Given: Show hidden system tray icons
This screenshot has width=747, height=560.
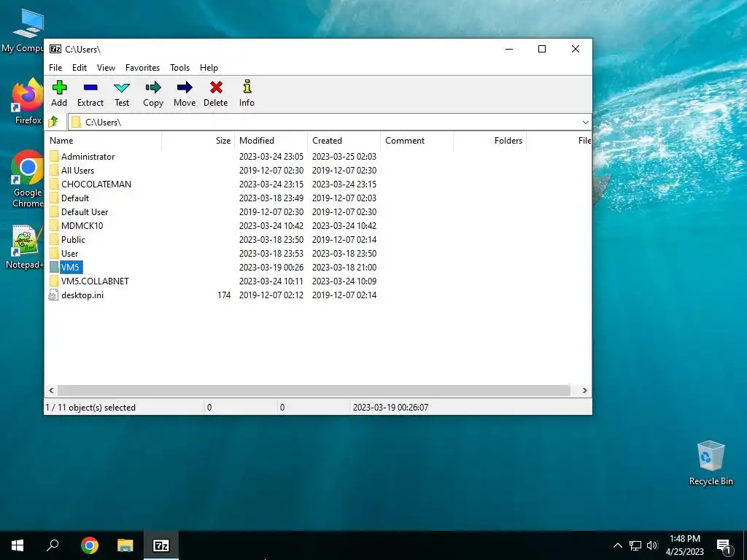Looking at the screenshot, I should 617,545.
